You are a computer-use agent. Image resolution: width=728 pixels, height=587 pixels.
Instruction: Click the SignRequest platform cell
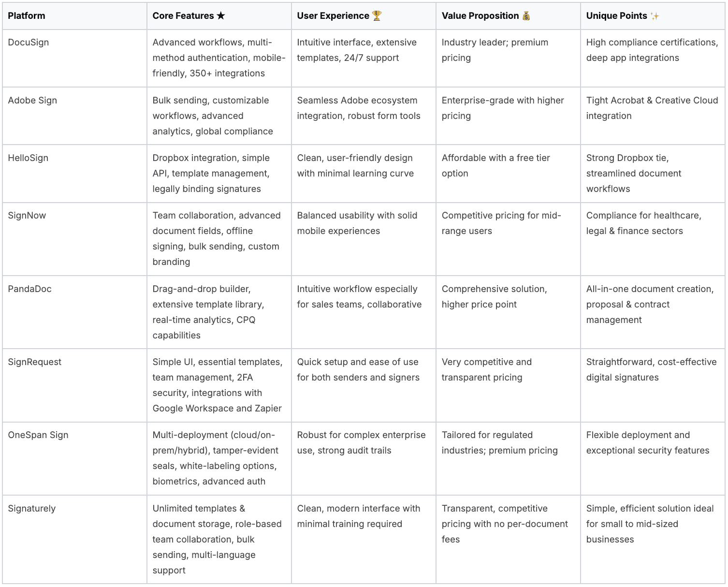tap(35, 362)
